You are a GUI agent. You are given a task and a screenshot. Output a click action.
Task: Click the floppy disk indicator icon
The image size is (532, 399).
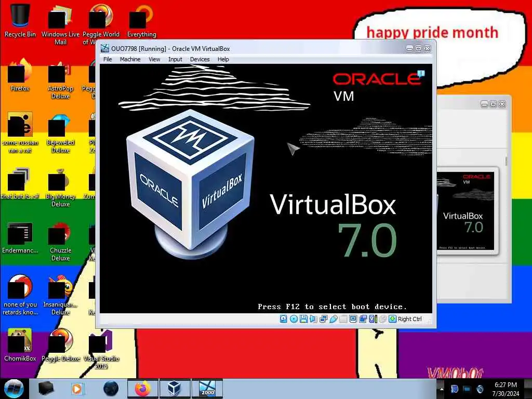303,319
